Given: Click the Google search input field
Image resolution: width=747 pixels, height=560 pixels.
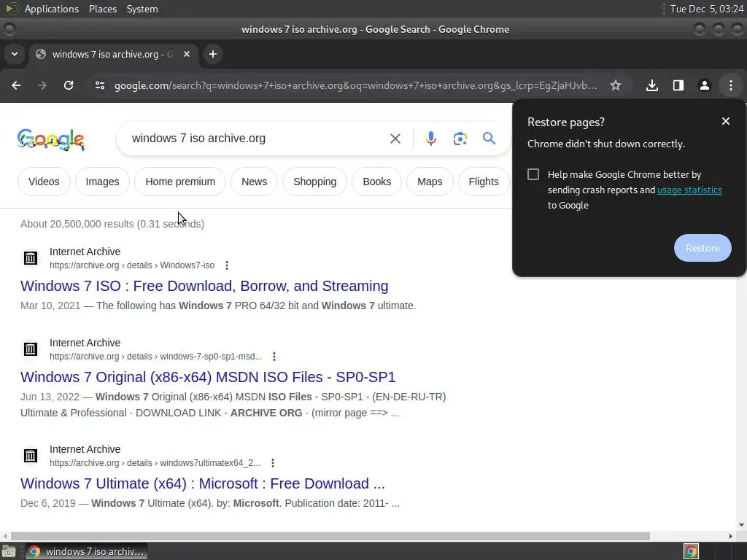Looking at the screenshot, I should pyautogui.click(x=258, y=139).
